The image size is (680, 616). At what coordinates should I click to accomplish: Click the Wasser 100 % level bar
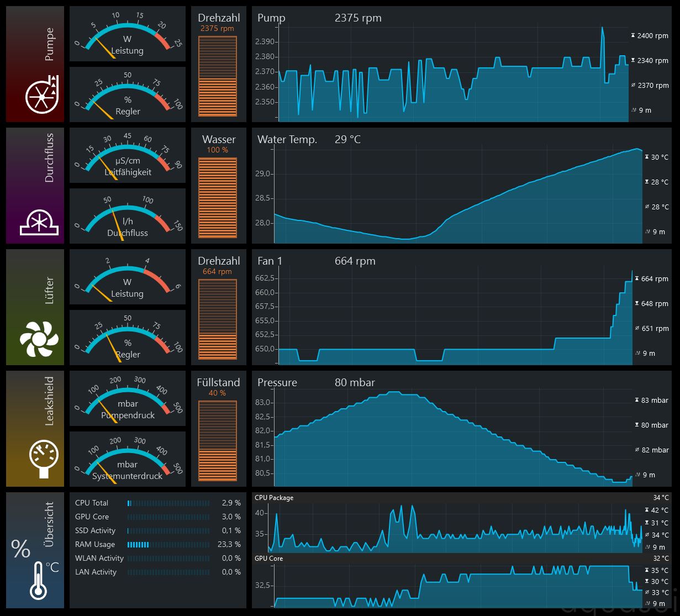coord(218,197)
